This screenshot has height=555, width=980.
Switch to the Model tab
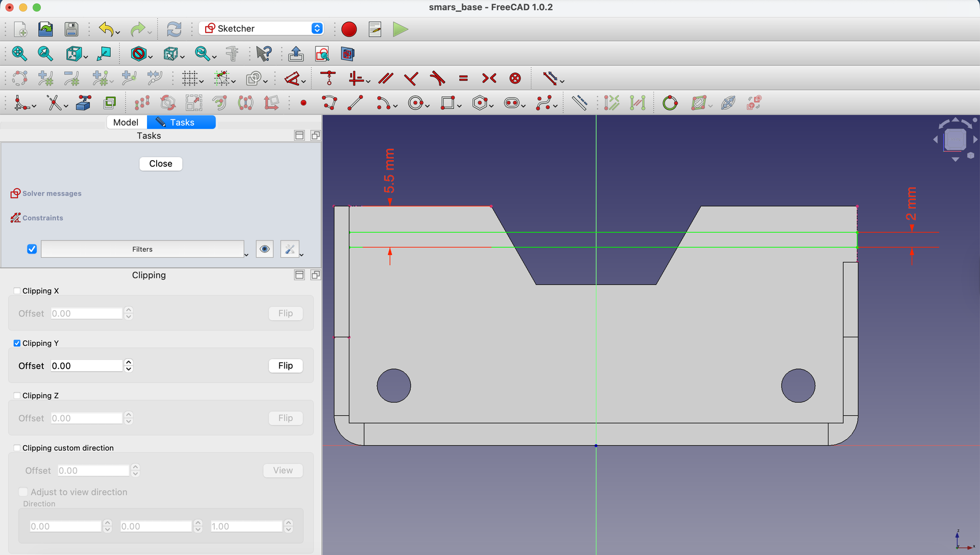click(x=126, y=122)
